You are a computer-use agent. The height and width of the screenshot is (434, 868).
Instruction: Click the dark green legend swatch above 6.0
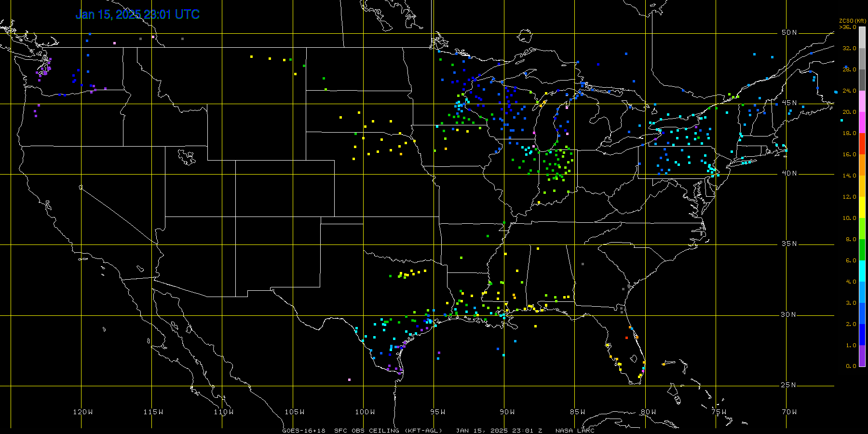pyautogui.click(x=862, y=250)
